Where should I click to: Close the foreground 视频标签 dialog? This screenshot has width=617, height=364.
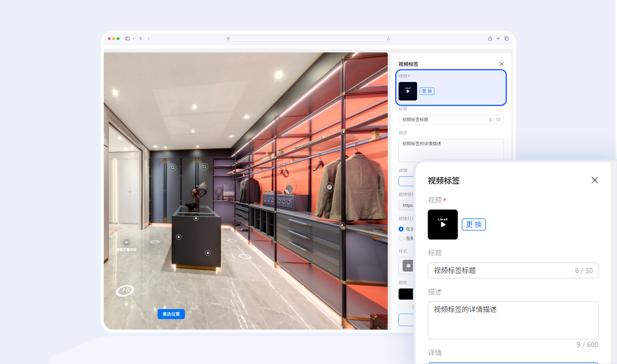(595, 180)
